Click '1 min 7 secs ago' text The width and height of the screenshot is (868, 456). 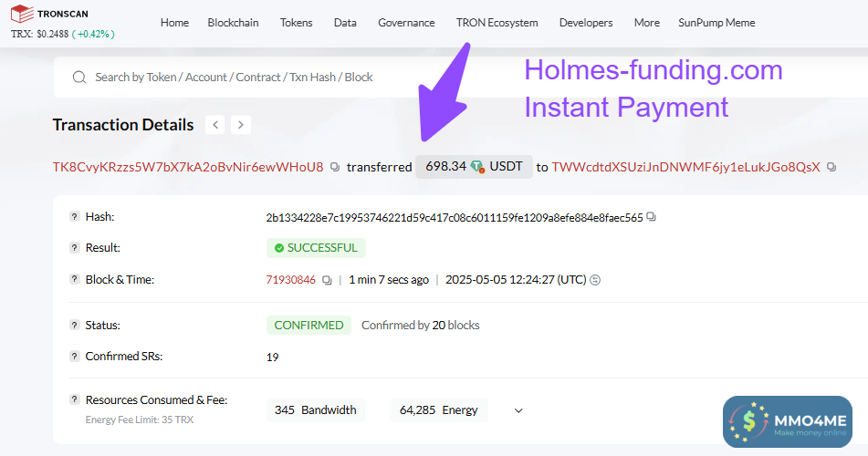[389, 279]
